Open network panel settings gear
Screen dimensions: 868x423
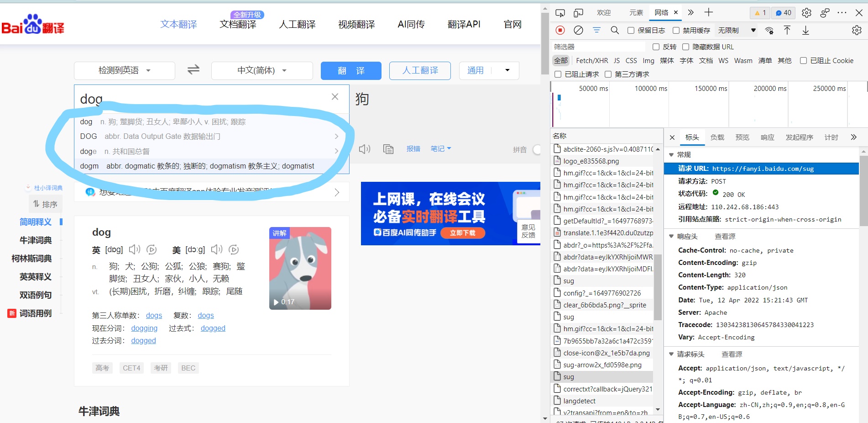tap(857, 30)
